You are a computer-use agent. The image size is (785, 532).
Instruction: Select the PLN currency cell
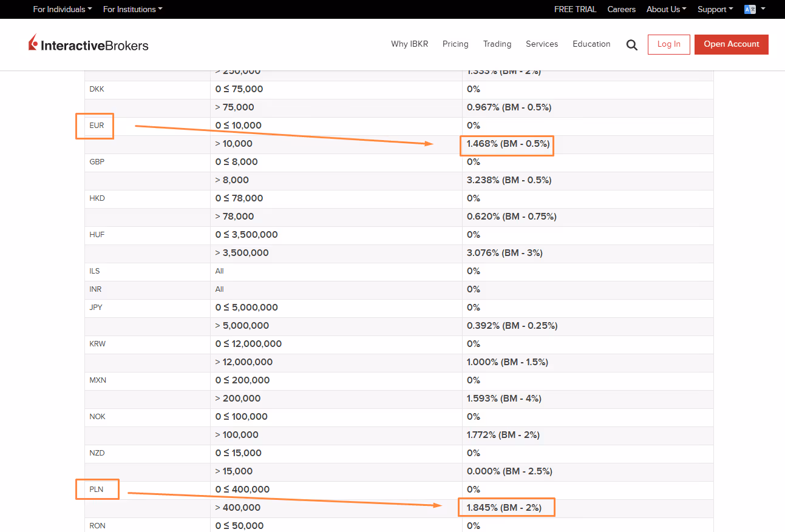[148, 490]
